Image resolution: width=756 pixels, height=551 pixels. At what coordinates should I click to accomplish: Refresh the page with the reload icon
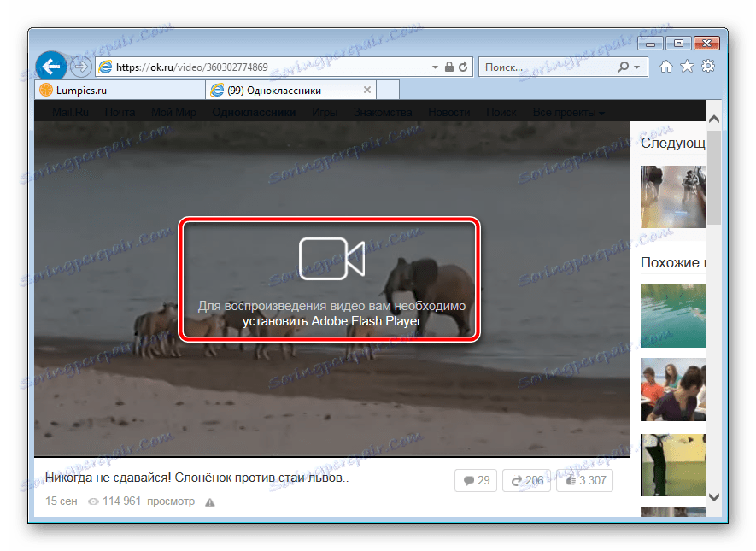point(462,66)
